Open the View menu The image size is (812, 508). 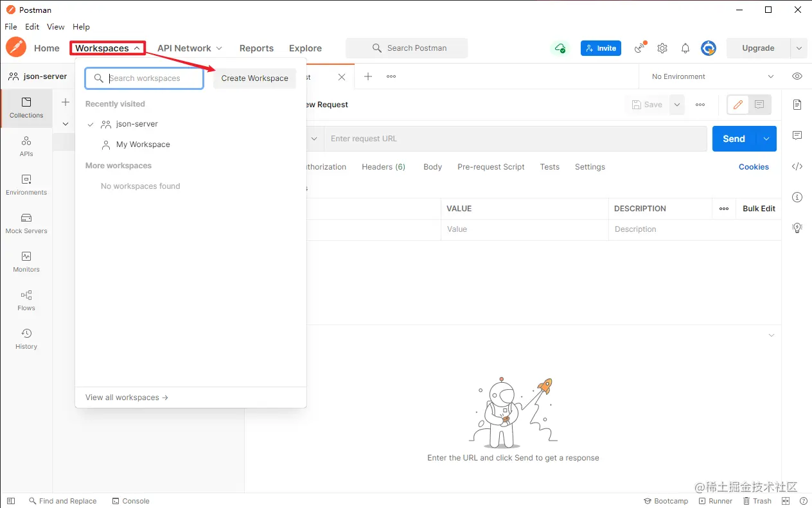(x=56, y=27)
